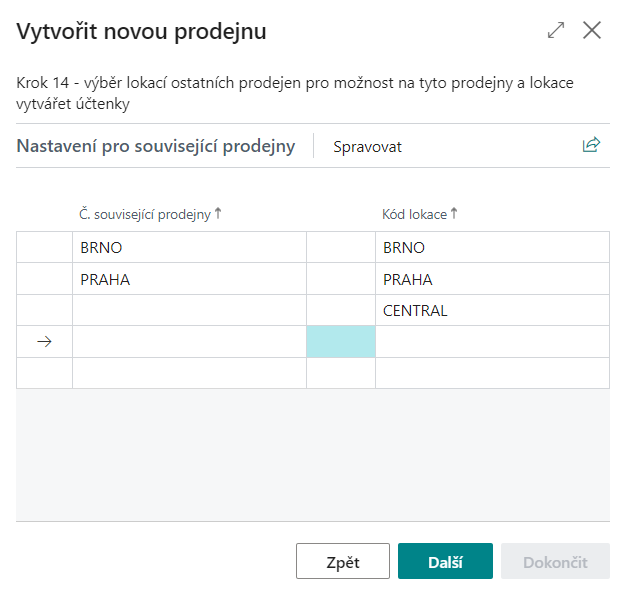
Task: Click the disabled Dokončit button
Action: click(555, 561)
